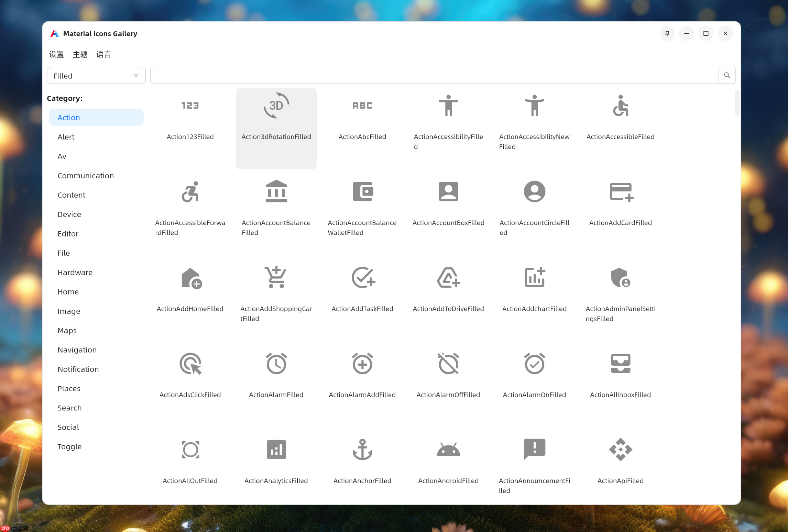The height and width of the screenshot is (532, 788).
Task: Click the search magnifier button
Action: pyautogui.click(x=727, y=75)
